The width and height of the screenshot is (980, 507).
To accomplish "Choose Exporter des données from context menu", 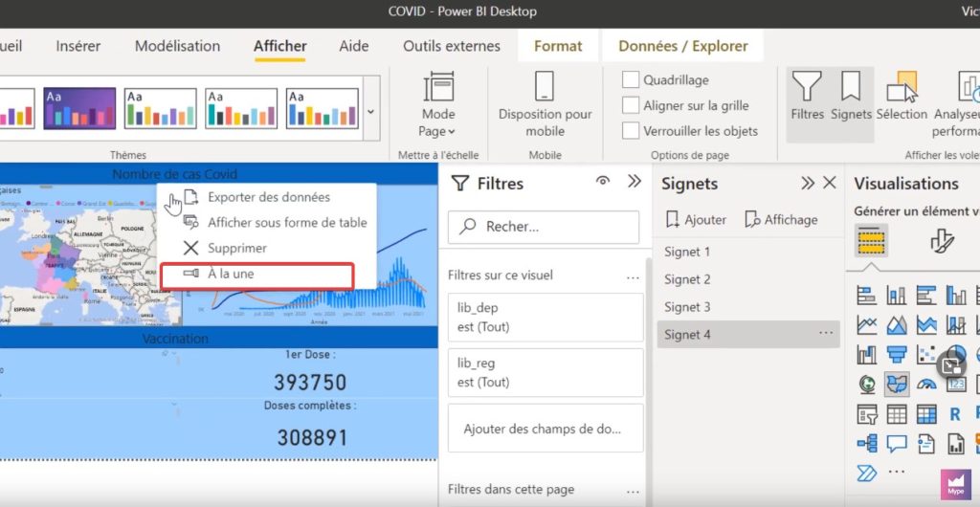I will click(x=267, y=197).
